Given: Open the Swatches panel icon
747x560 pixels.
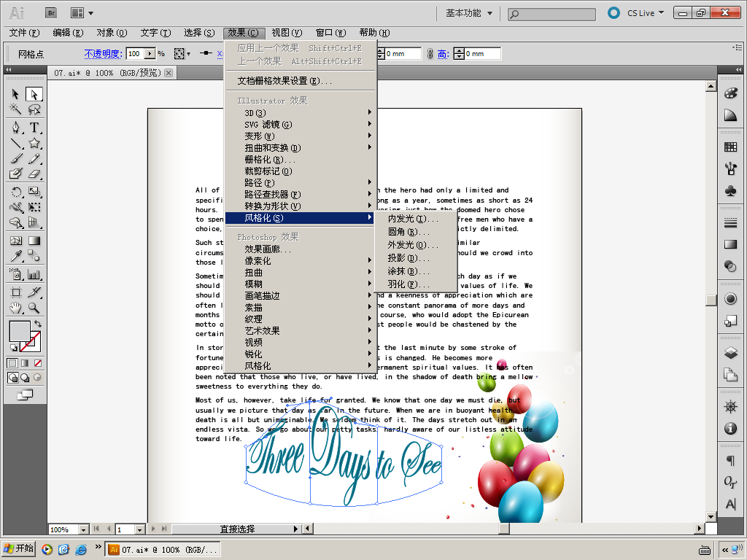Looking at the screenshot, I should (x=730, y=147).
